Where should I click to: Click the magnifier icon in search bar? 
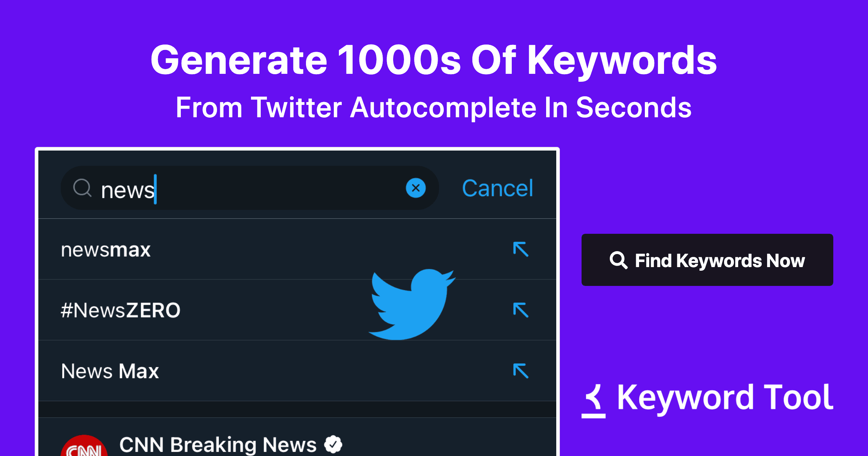click(82, 188)
